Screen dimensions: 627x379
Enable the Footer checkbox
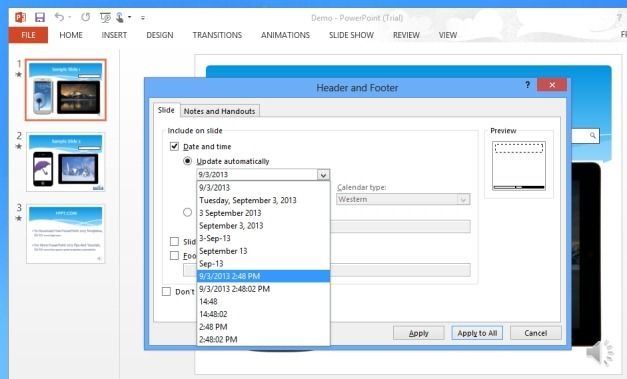[x=174, y=255]
